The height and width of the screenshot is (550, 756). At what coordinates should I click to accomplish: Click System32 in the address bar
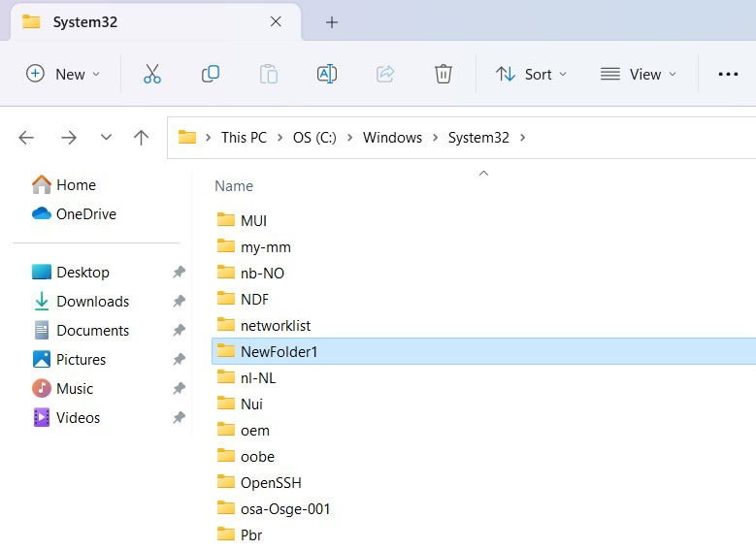(478, 138)
